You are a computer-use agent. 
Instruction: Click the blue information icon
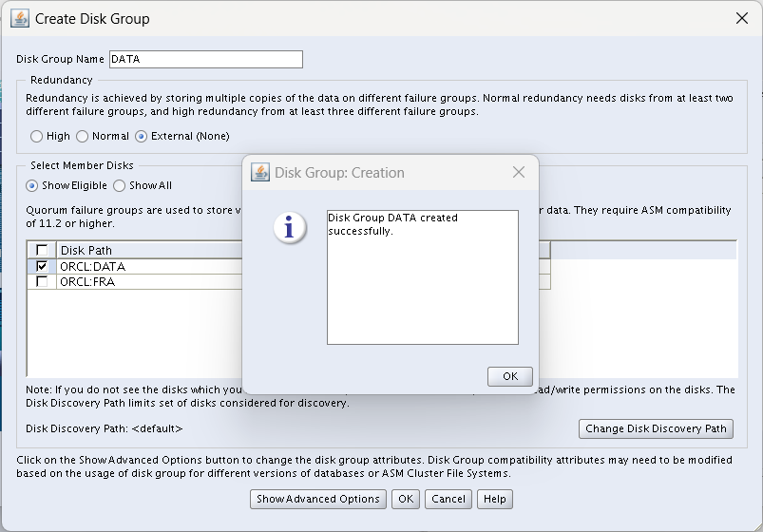click(290, 227)
